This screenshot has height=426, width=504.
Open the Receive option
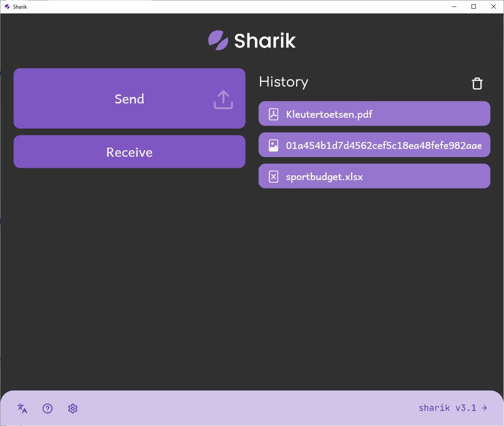tap(129, 152)
